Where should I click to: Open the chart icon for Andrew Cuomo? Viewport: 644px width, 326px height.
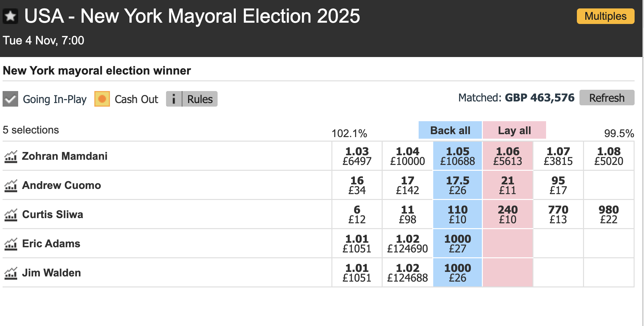click(11, 186)
